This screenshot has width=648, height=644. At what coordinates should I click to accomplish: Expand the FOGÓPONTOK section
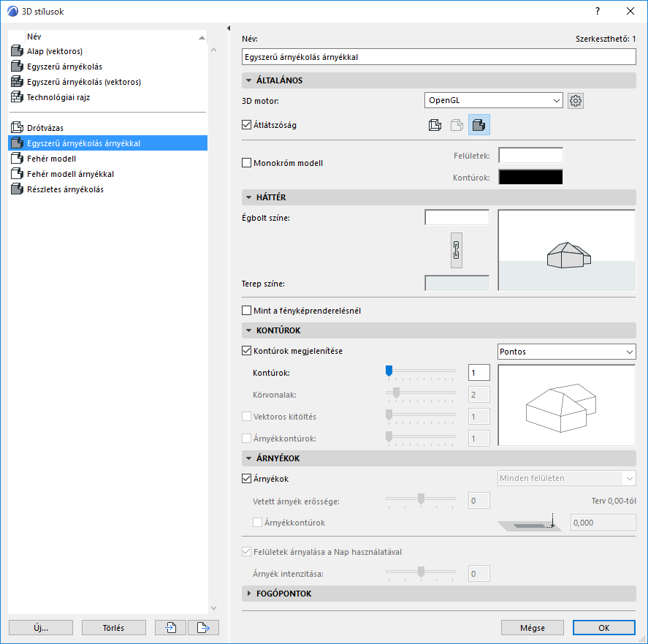point(249,594)
